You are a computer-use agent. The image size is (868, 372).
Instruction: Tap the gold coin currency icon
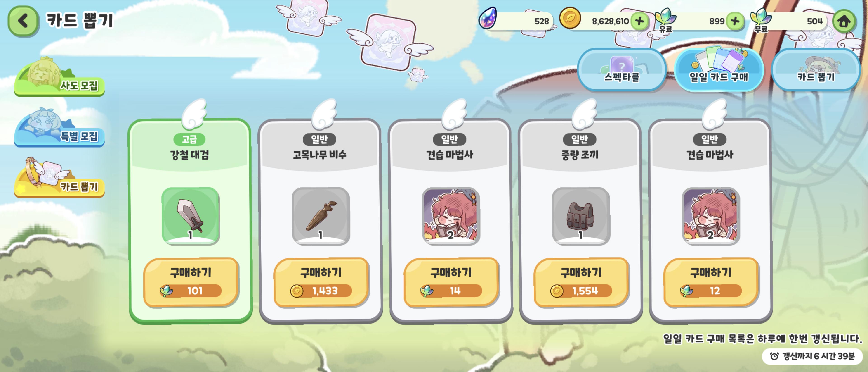pos(570,19)
